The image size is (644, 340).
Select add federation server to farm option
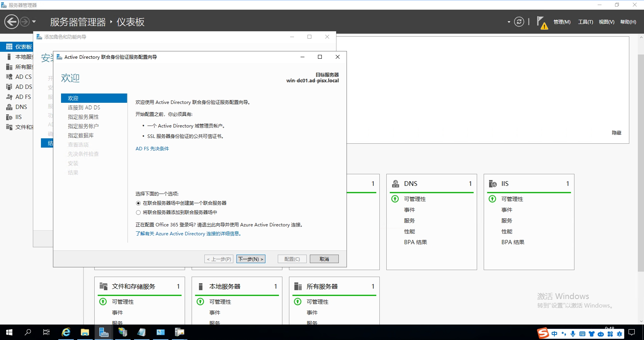(x=138, y=212)
